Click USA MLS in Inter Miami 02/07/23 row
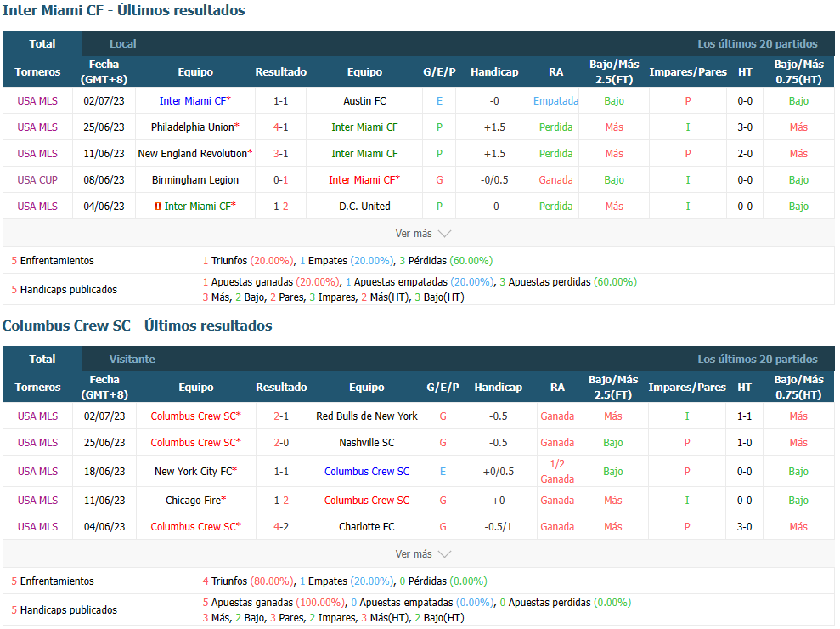 pyautogui.click(x=37, y=101)
